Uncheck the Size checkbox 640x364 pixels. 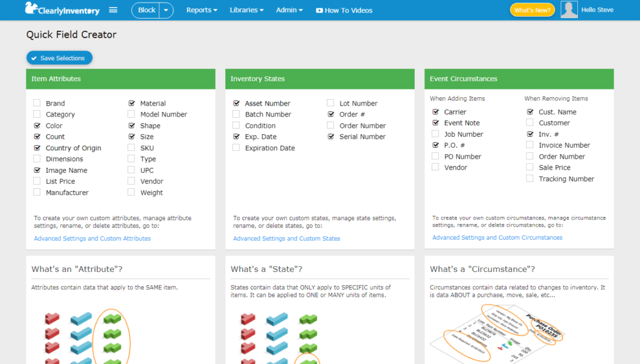131,136
